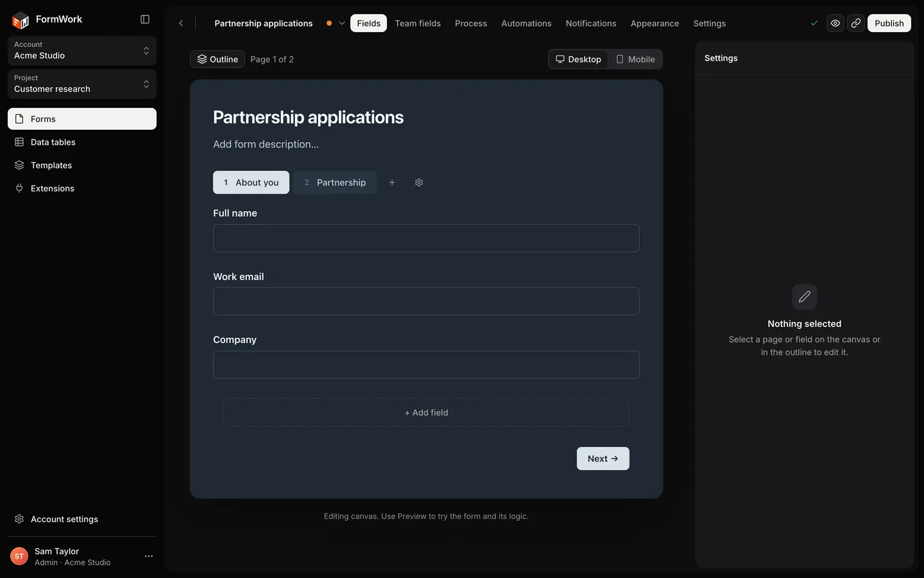The height and width of the screenshot is (578, 924).
Task: Click the Full name input field
Action: point(426,238)
